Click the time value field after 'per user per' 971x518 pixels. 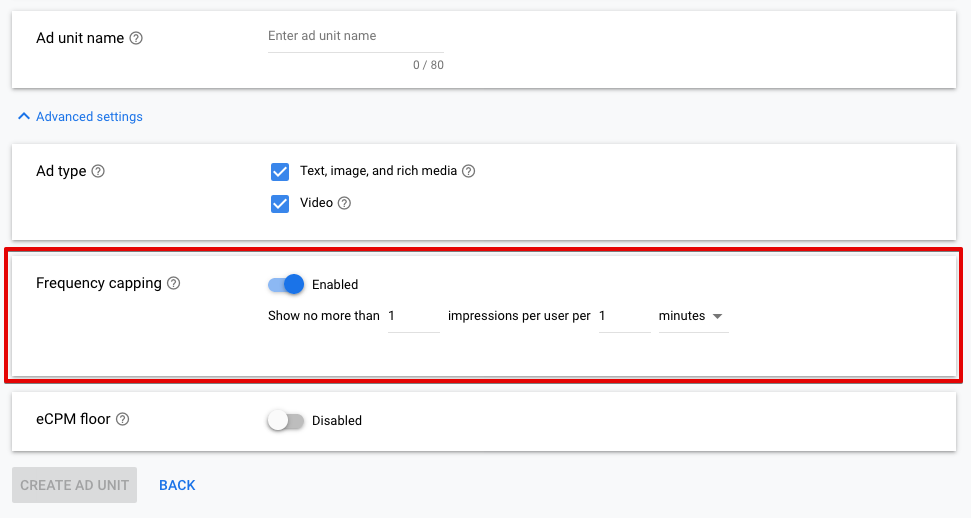click(623, 316)
